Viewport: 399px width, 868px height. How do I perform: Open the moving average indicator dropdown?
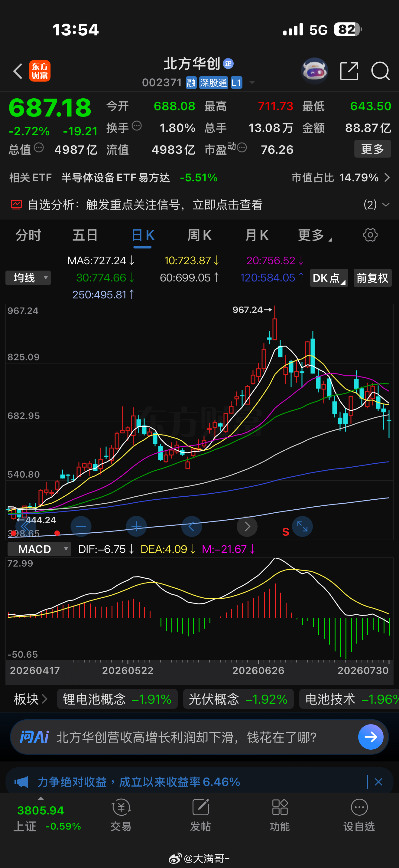point(28,278)
